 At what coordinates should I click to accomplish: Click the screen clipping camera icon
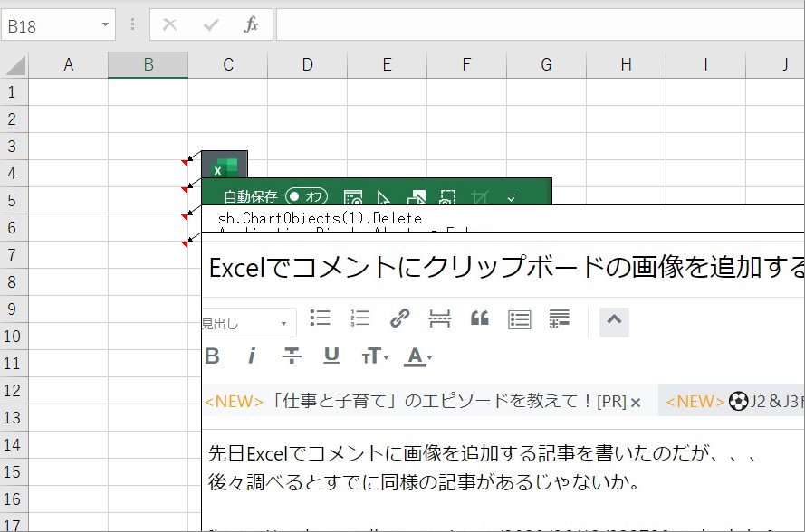[x=447, y=197]
